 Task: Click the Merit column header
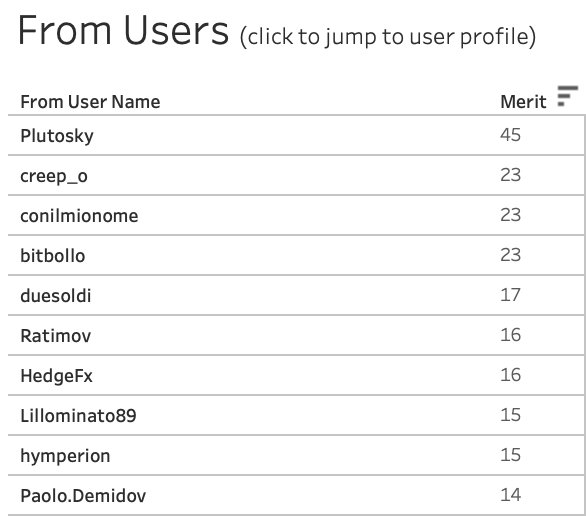(523, 102)
